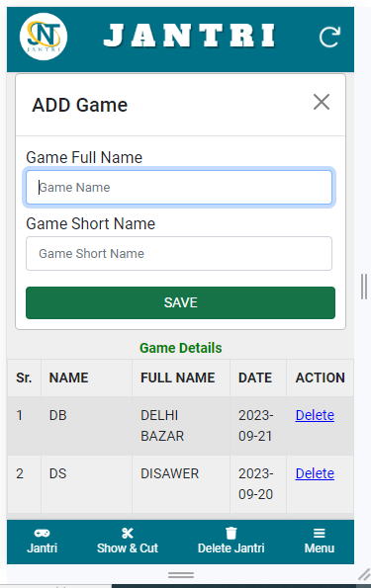The width and height of the screenshot is (371, 588).
Task: Click the Game Short Name field
Action: [x=179, y=254]
